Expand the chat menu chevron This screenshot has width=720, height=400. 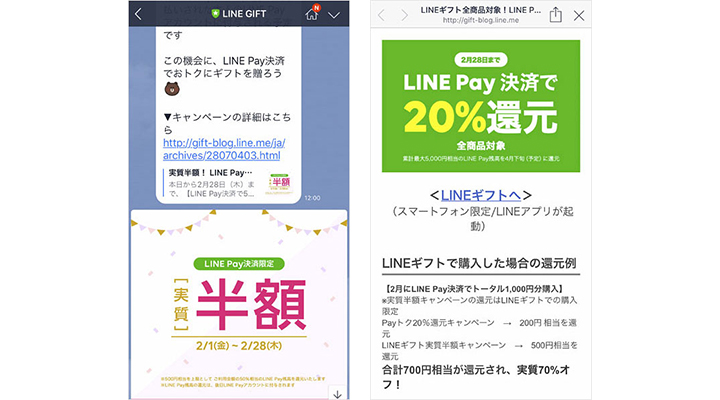[334, 15]
